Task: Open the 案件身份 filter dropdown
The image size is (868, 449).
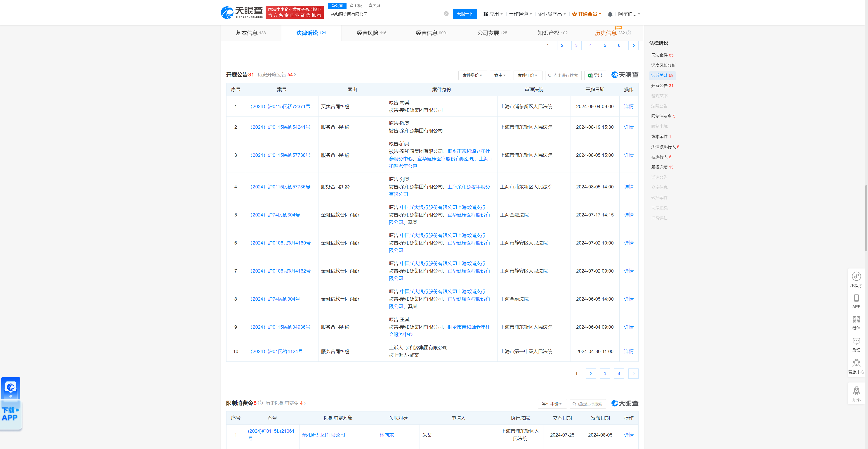Action: [472, 76]
